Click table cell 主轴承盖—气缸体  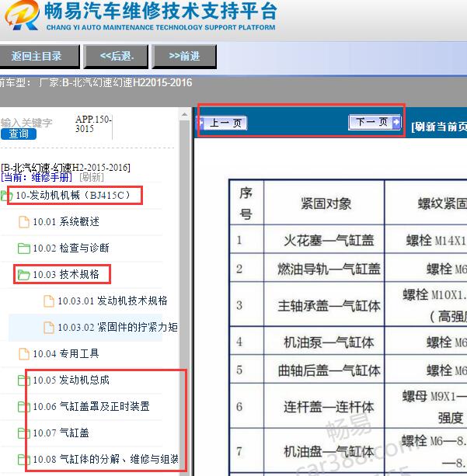[x=324, y=305]
